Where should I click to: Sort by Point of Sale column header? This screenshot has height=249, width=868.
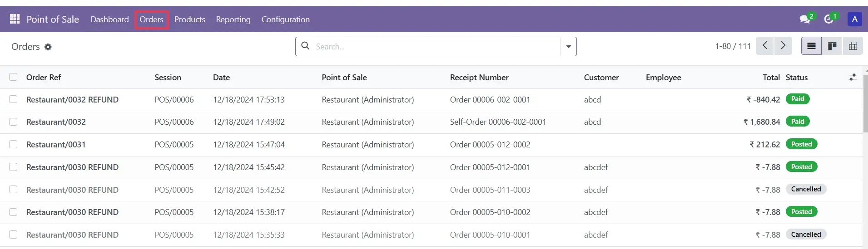[x=344, y=78]
